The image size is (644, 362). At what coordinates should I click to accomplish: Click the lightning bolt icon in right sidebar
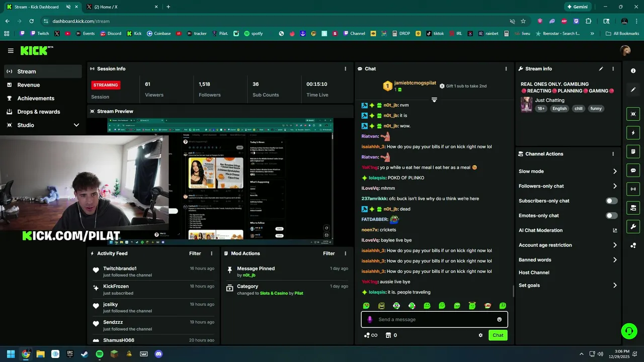[x=633, y=133]
